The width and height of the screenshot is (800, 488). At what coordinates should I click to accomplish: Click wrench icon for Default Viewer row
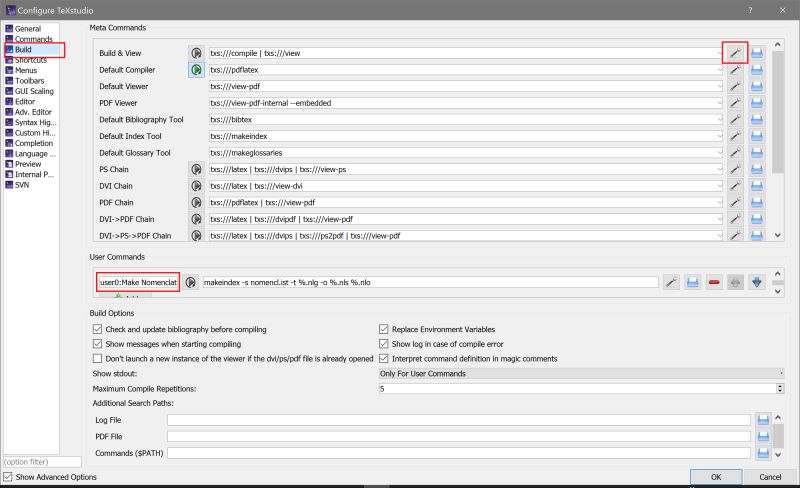(735, 86)
